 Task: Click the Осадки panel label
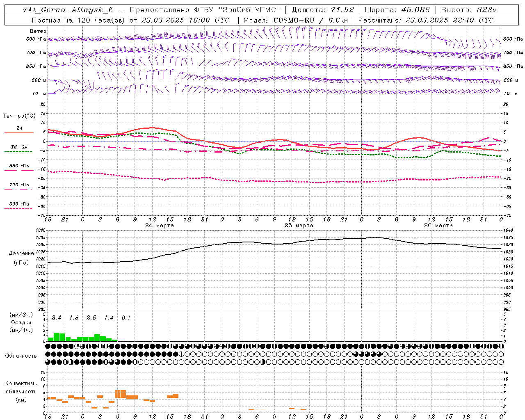coord(21,322)
